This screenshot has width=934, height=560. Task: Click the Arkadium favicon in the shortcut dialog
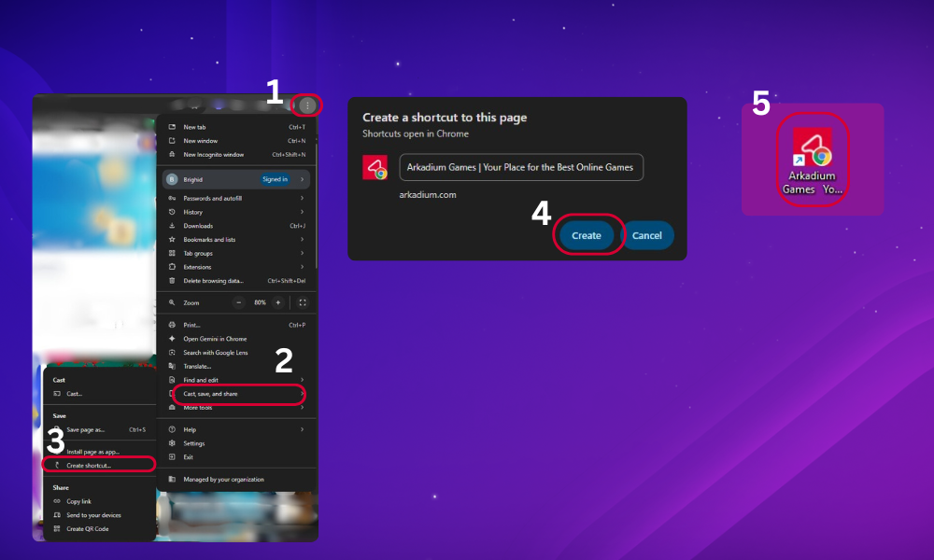(375, 167)
